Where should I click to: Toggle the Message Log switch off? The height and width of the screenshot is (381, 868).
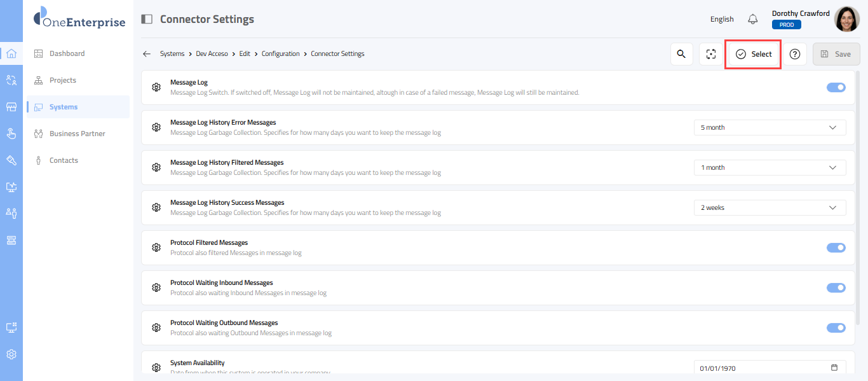[836, 87]
